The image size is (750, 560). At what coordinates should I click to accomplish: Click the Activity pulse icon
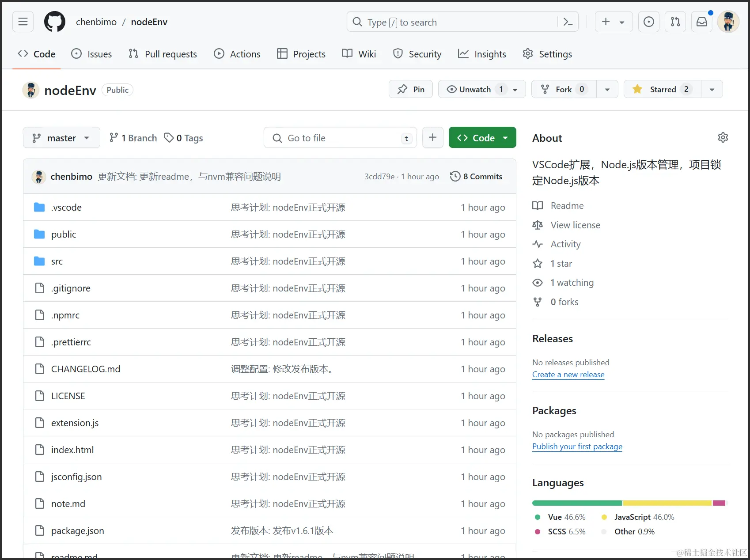(x=538, y=244)
